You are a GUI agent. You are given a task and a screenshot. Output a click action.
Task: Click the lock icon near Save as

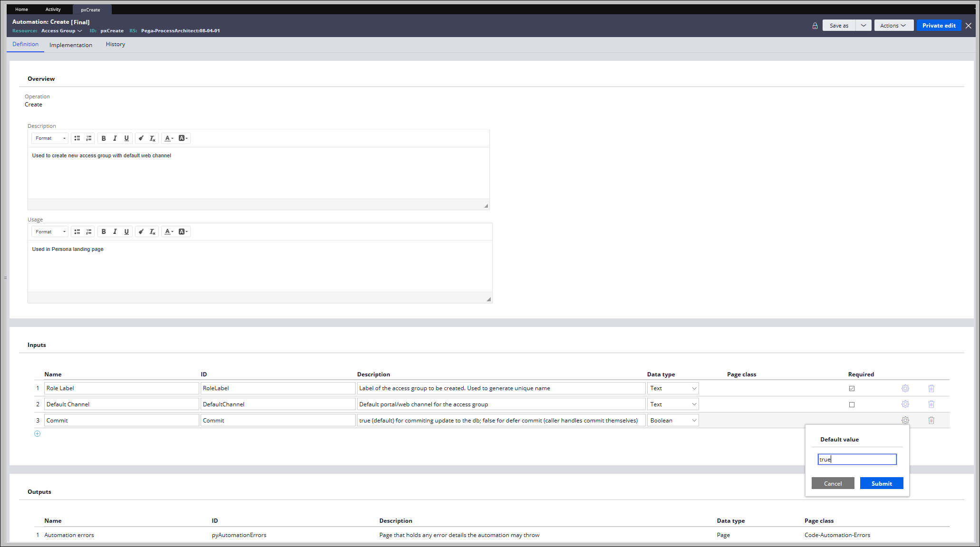pyautogui.click(x=815, y=26)
